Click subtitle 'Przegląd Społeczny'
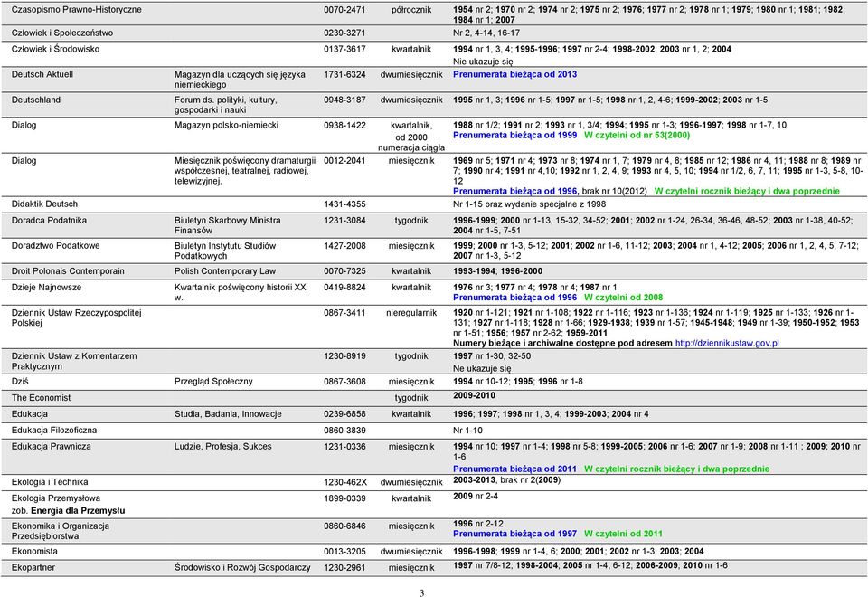The image size is (868, 597). pyautogui.click(x=213, y=382)
